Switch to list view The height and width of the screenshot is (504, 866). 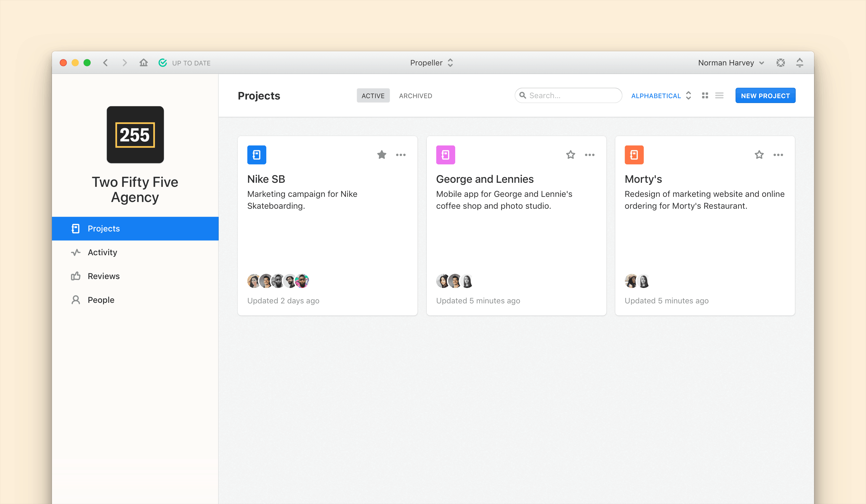[719, 95]
